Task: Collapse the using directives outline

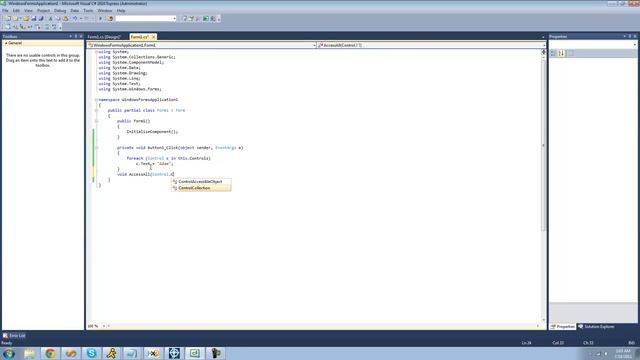Action: [96, 52]
